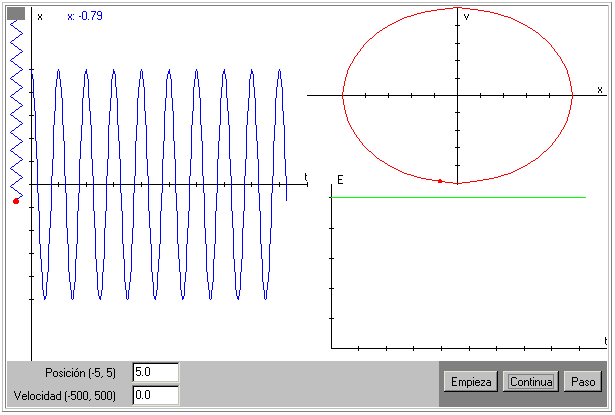615x415 pixels.
Task: Click the Empieza button
Action: pos(471,381)
